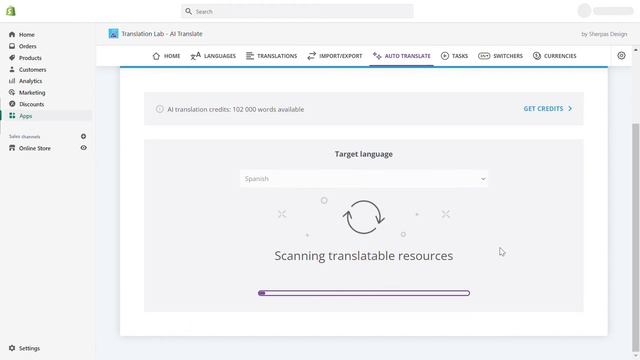Click the Online Store storefront icon
Image resolution: width=640 pixels, height=360 pixels.
12,148
